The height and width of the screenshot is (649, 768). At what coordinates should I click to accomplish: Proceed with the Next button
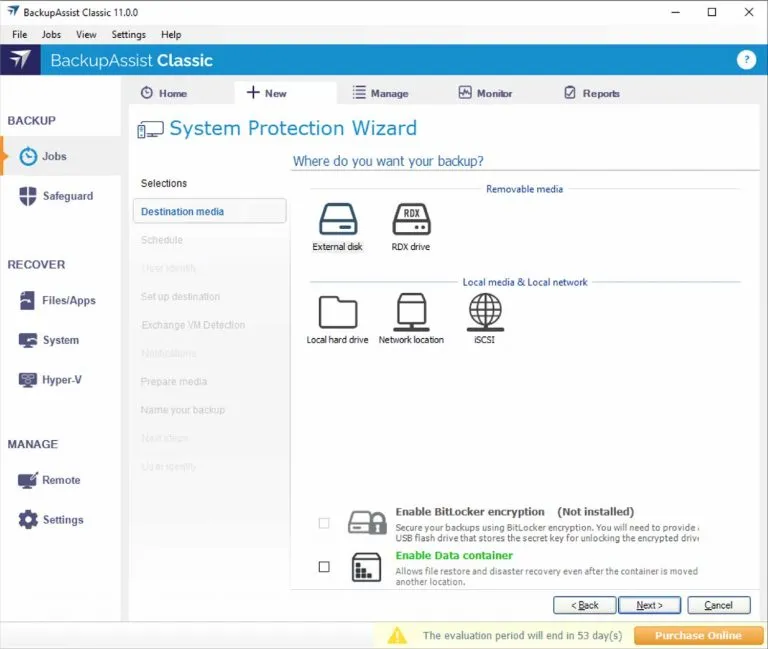[x=649, y=605]
